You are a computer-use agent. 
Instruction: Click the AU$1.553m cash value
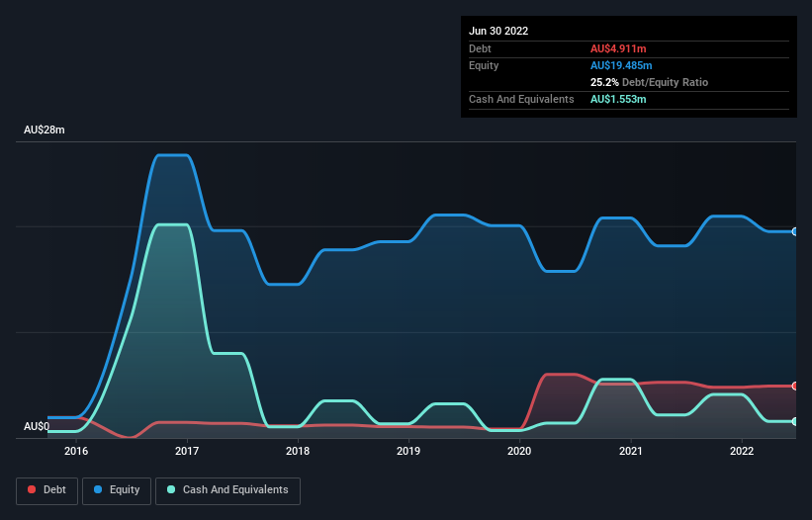618,99
